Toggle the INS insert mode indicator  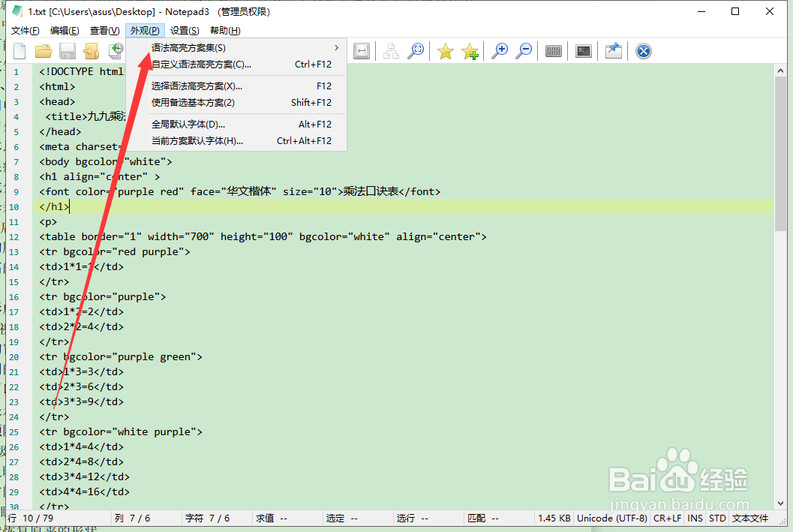coord(695,518)
